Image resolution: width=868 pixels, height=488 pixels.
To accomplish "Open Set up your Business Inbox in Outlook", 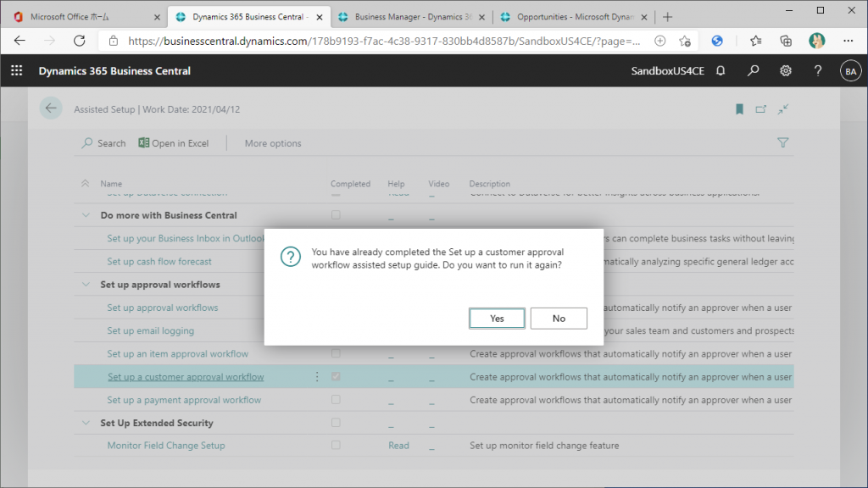I will click(x=186, y=238).
